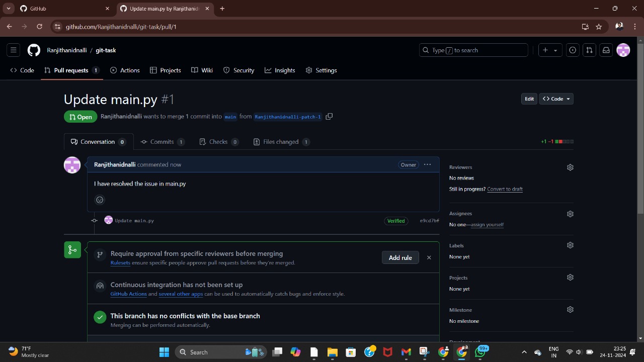The height and width of the screenshot is (362, 644).
Task: Open the Actions tab
Action: click(x=125, y=70)
